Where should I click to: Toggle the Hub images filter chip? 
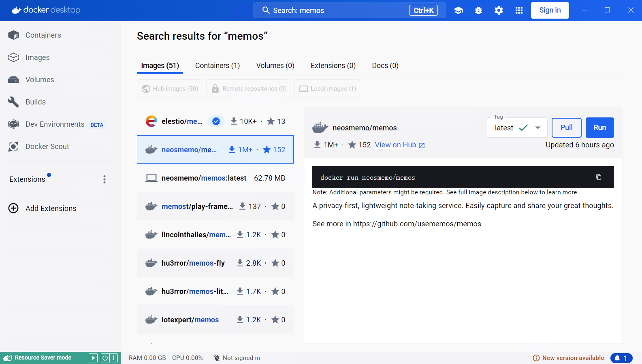170,89
